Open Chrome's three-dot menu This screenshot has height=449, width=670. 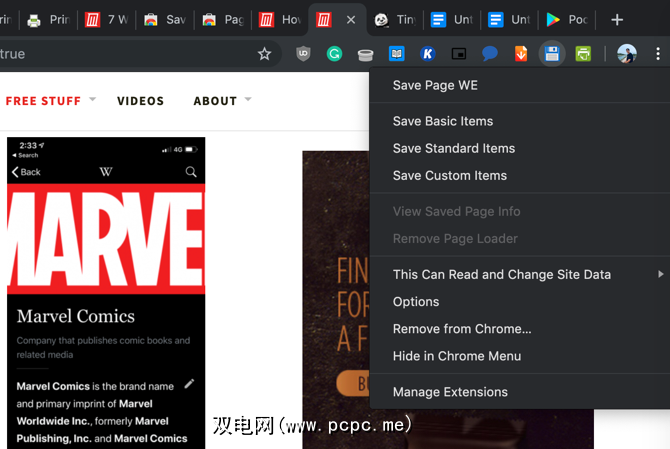pyautogui.click(x=658, y=54)
